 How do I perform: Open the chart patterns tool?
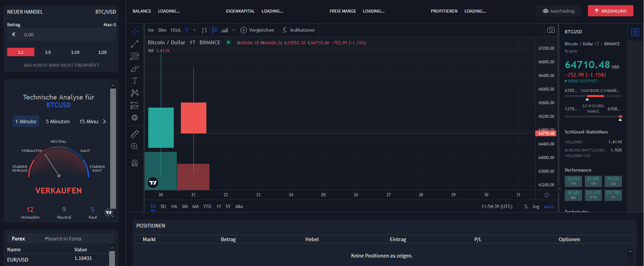(135, 93)
